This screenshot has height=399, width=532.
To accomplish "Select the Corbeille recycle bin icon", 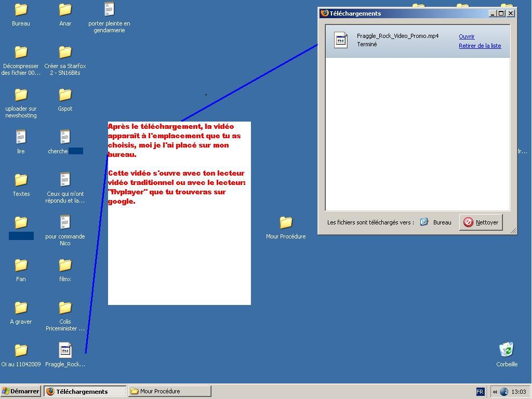I will click(x=507, y=350).
